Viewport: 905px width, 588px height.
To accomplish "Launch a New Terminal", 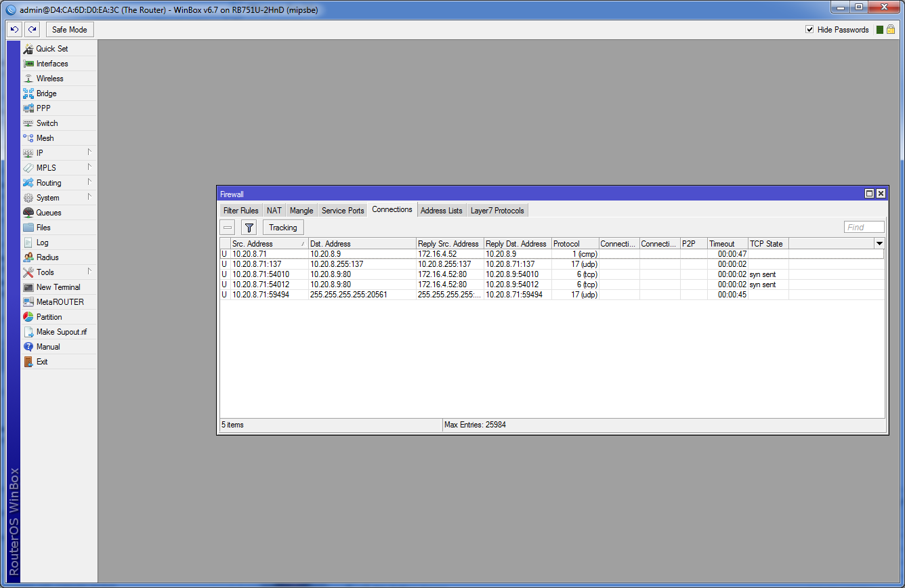I will point(56,287).
